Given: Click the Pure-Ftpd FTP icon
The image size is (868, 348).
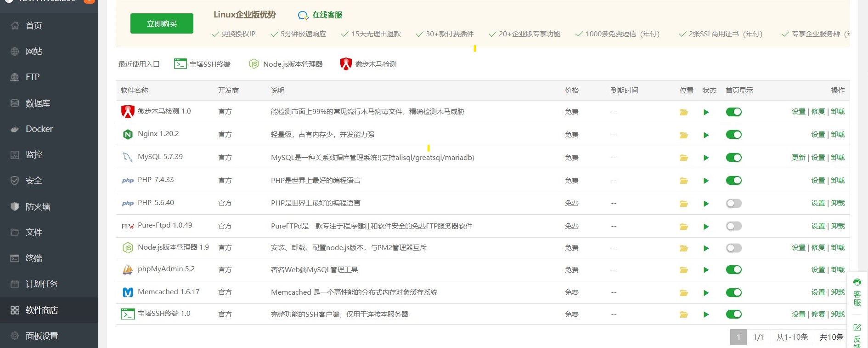Looking at the screenshot, I should (x=128, y=226).
